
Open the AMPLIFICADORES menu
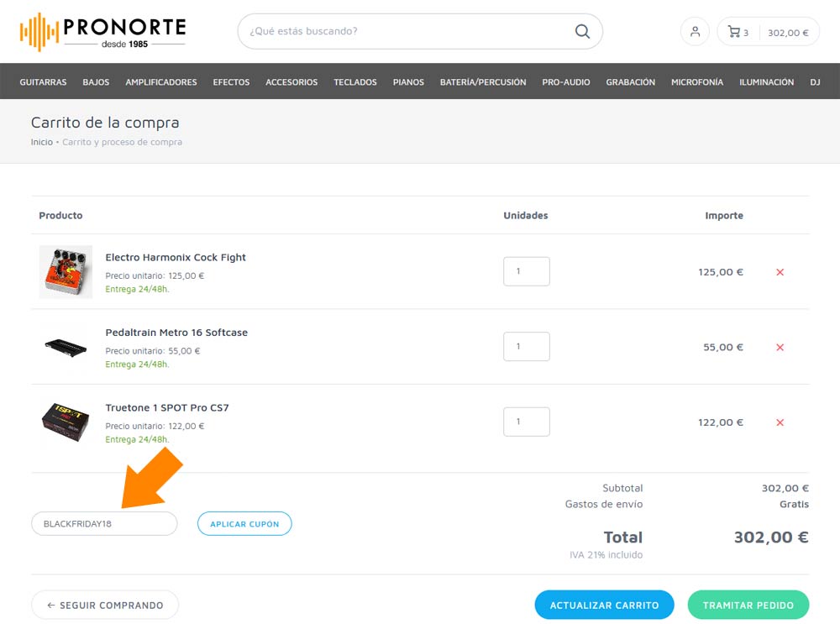pyautogui.click(x=161, y=82)
